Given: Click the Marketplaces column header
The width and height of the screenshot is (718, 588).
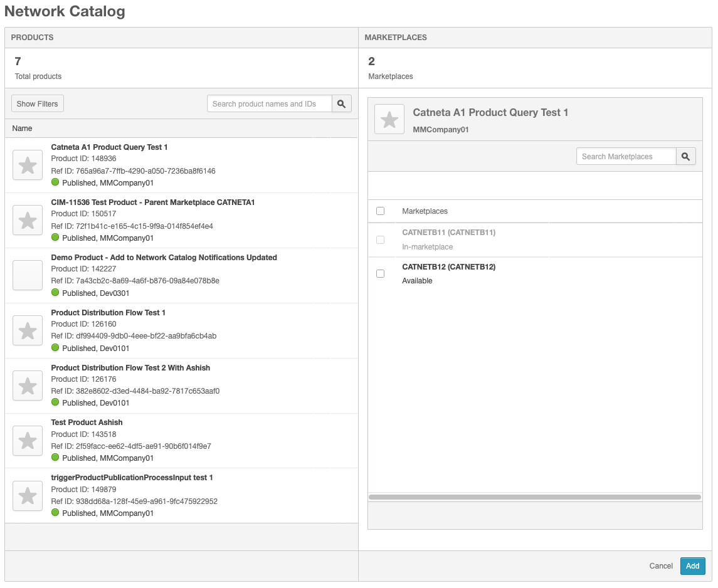Looking at the screenshot, I should coord(425,211).
